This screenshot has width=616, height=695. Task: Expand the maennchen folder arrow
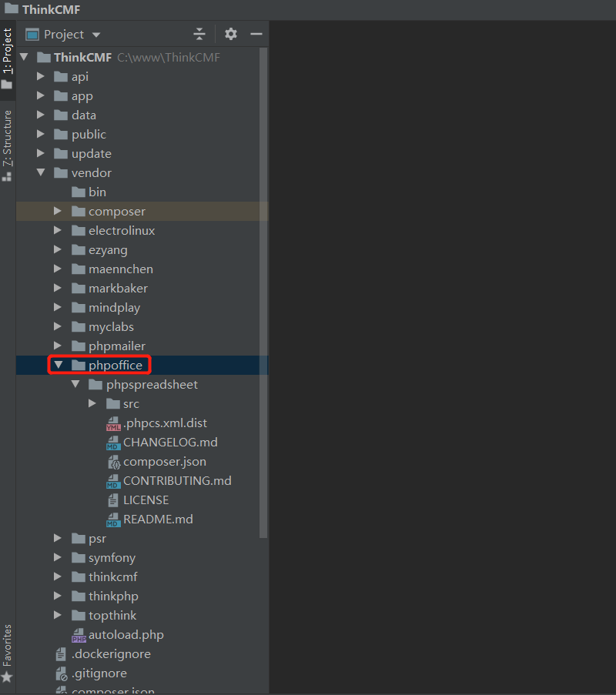click(x=58, y=269)
